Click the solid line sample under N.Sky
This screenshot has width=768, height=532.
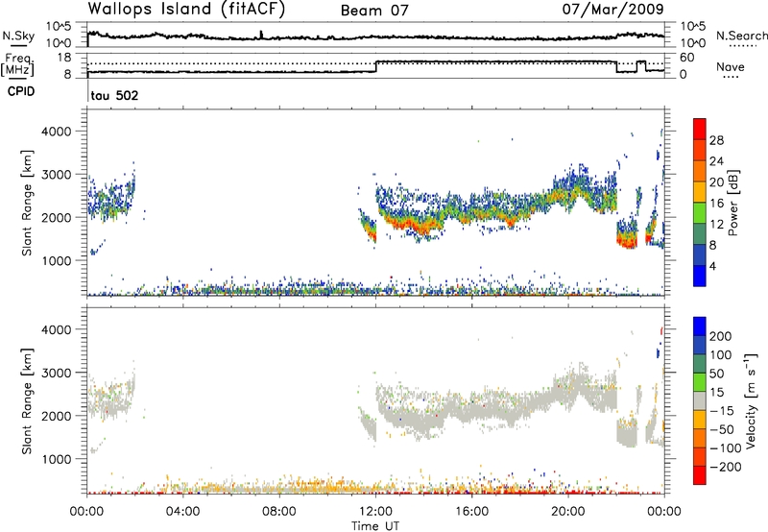coord(18,45)
